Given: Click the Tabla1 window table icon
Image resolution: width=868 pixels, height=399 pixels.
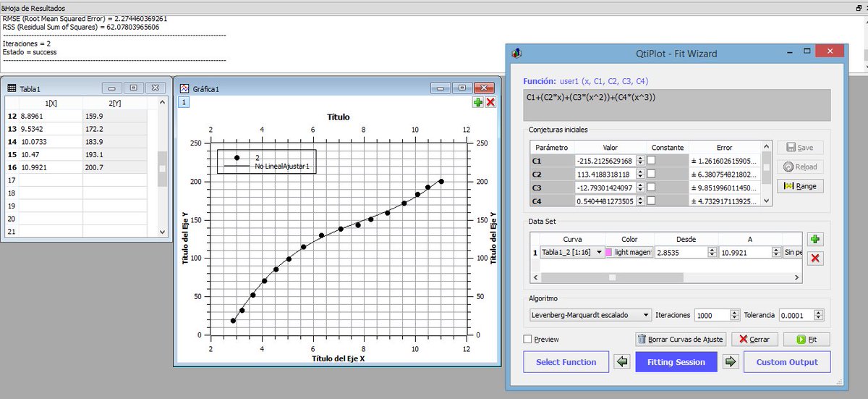Looking at the screenshot, I should pyautogui.click(x=12, y=88).
